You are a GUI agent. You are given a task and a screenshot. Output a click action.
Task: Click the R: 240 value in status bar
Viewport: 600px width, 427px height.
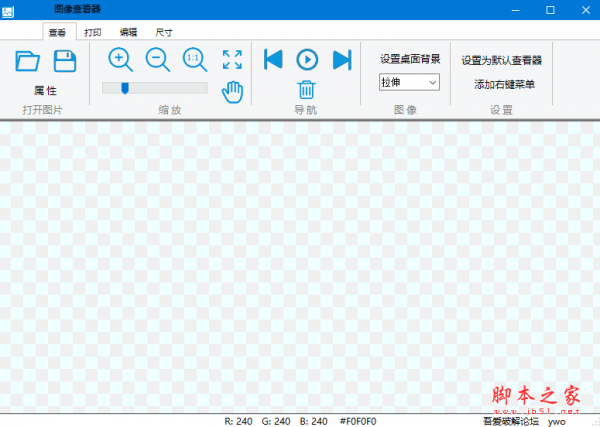pyautogui.click(x=238, y=421)
